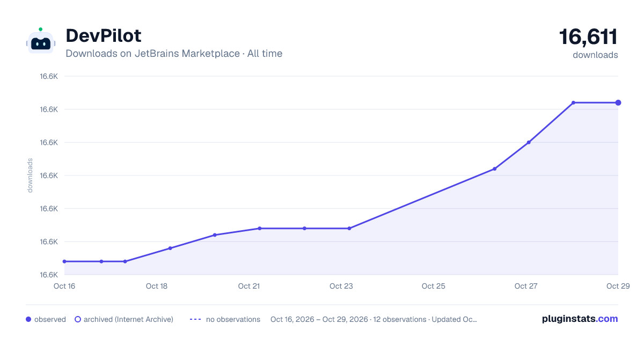Viewport: 644px width, 338px height.
Task: Click the hollow archived legend circle
Action: click(x=78, y=319)
